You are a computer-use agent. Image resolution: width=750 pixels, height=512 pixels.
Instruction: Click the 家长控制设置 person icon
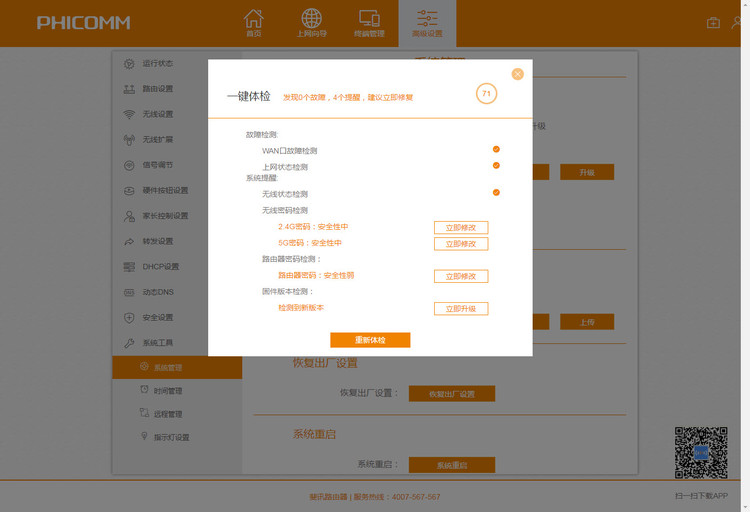pos(129,216)
